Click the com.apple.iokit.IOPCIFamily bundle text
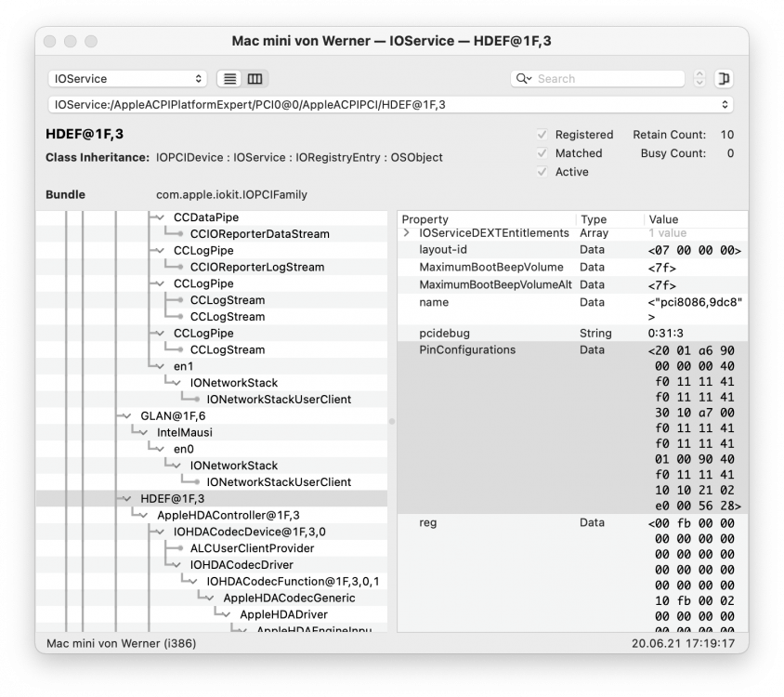This screenshot has width=784, height=697. (231, 194)
